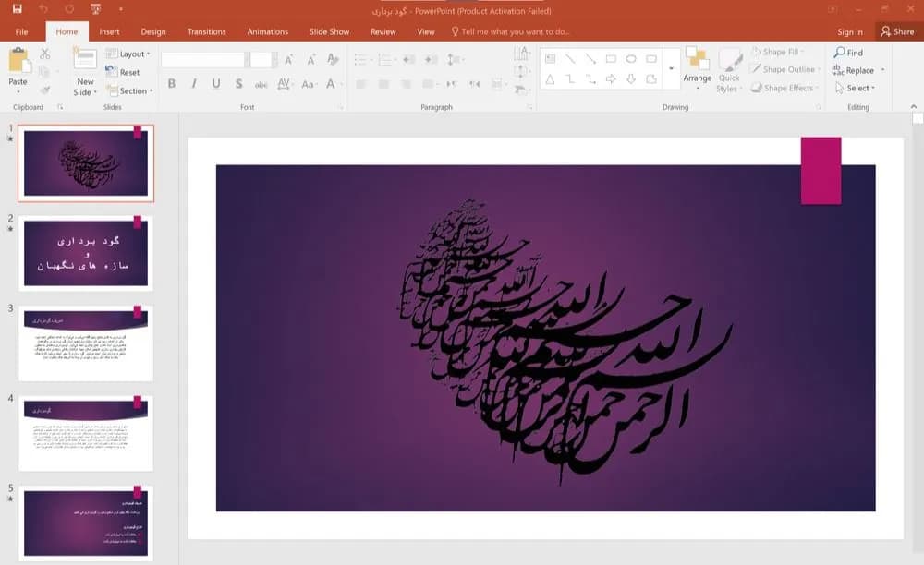Open the Shape Effects dropdown
924x565 pixels.
click(x=785, y=88)
